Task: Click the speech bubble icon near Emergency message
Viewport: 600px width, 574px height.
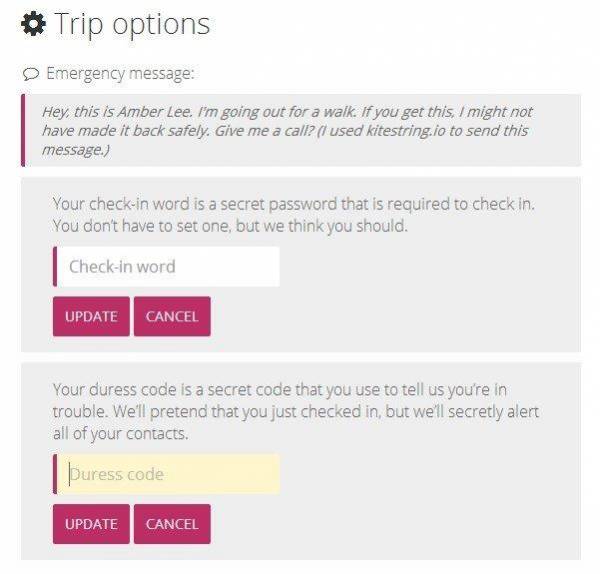Action: pos(31,74)
